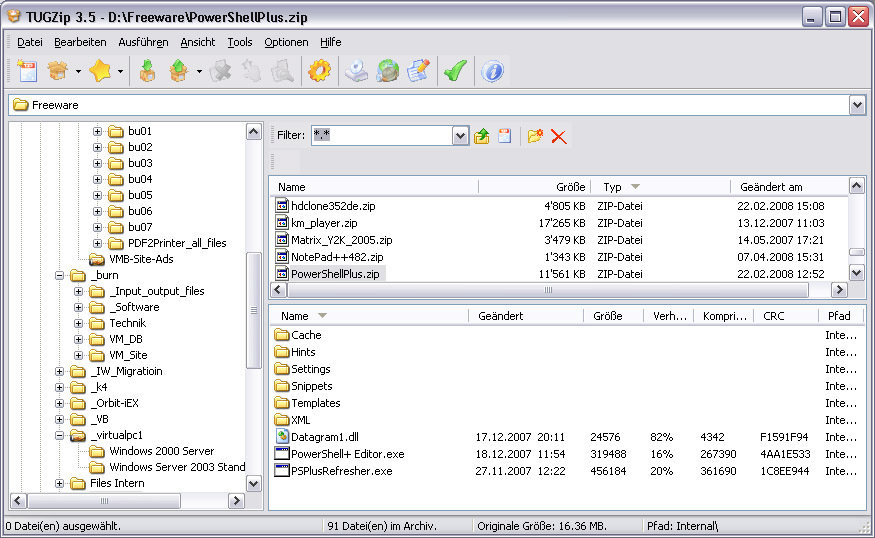Viewport: 875px width, 538px height.
Task: Open the Hilfe menu
Action: pyautogui.click(x=330, y=42)
